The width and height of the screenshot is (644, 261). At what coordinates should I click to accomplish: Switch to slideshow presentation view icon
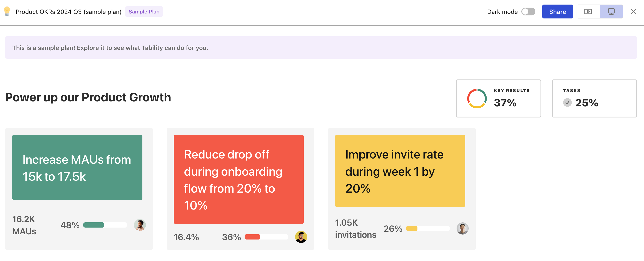click(588, 12)
